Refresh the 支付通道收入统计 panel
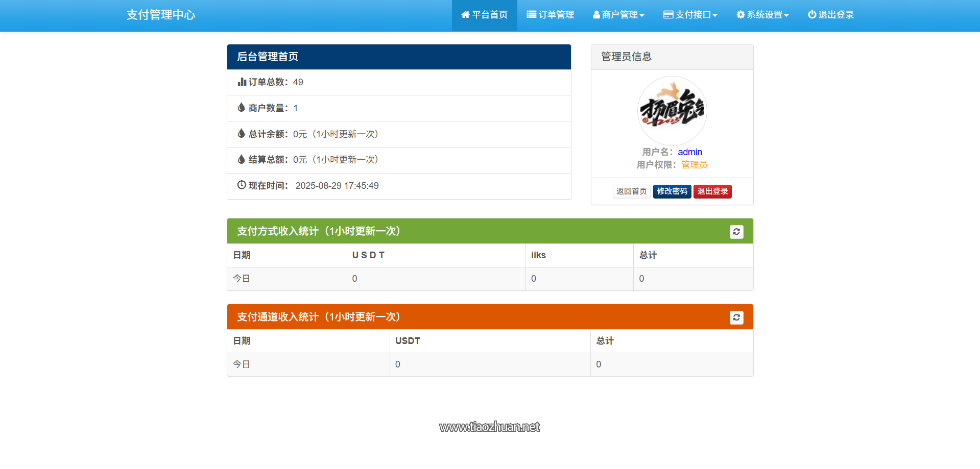 click(736, 317)
